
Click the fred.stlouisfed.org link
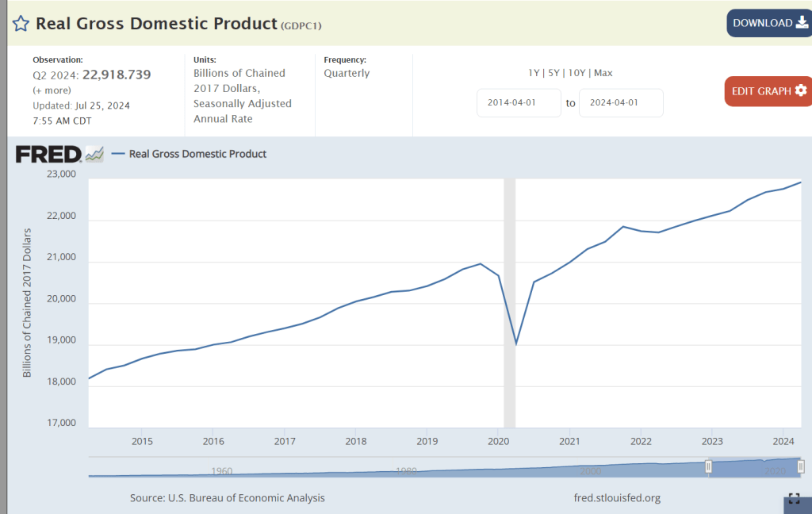[x=616, y=498]
